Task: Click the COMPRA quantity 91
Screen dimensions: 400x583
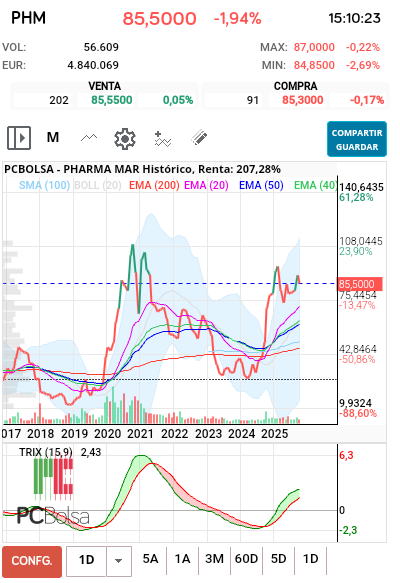Action: pos(253,100)
